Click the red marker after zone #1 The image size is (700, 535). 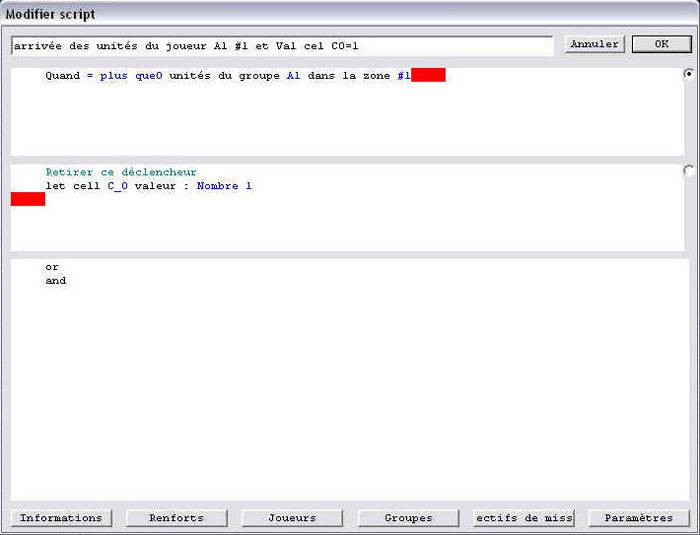point(428,76)
